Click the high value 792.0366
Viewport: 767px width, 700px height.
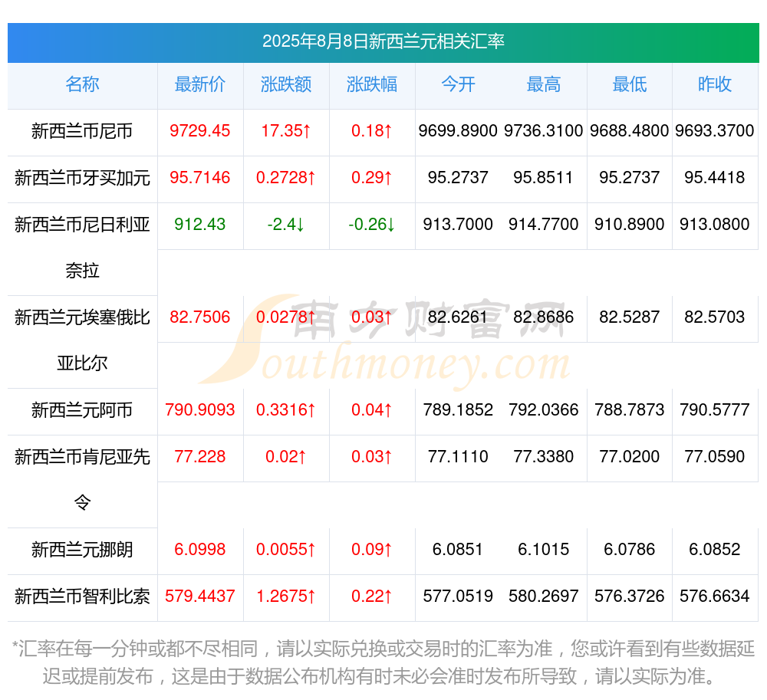544,409
